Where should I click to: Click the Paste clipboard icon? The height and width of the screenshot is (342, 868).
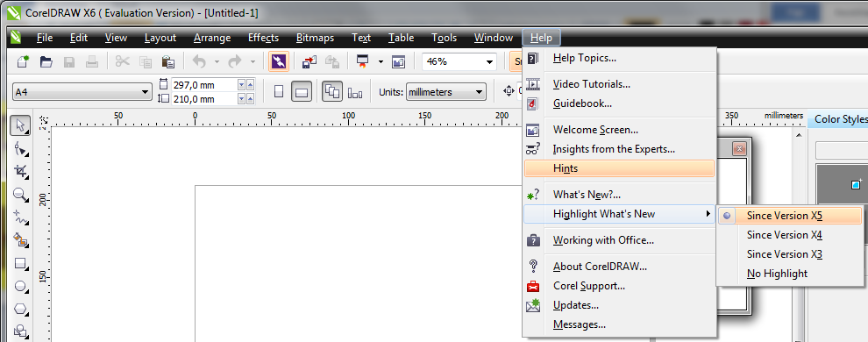coord(168,62)
